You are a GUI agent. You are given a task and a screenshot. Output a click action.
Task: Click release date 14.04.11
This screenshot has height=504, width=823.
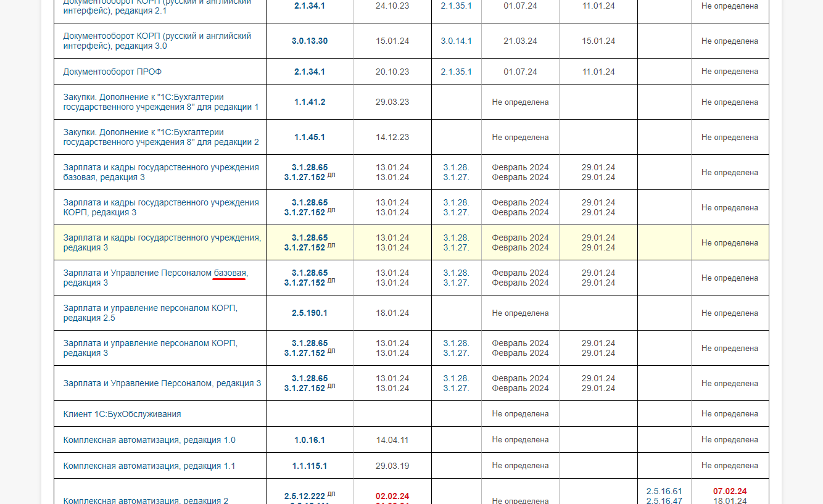(392, 440)
